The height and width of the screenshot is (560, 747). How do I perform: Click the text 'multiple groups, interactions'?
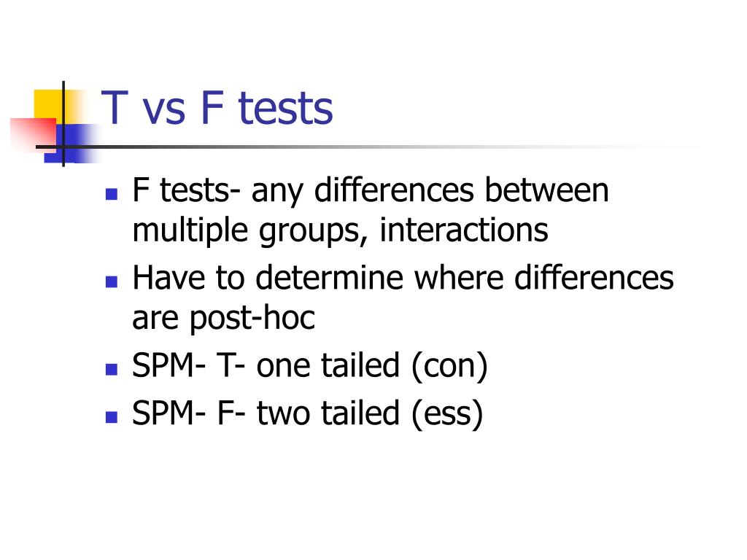340,231
